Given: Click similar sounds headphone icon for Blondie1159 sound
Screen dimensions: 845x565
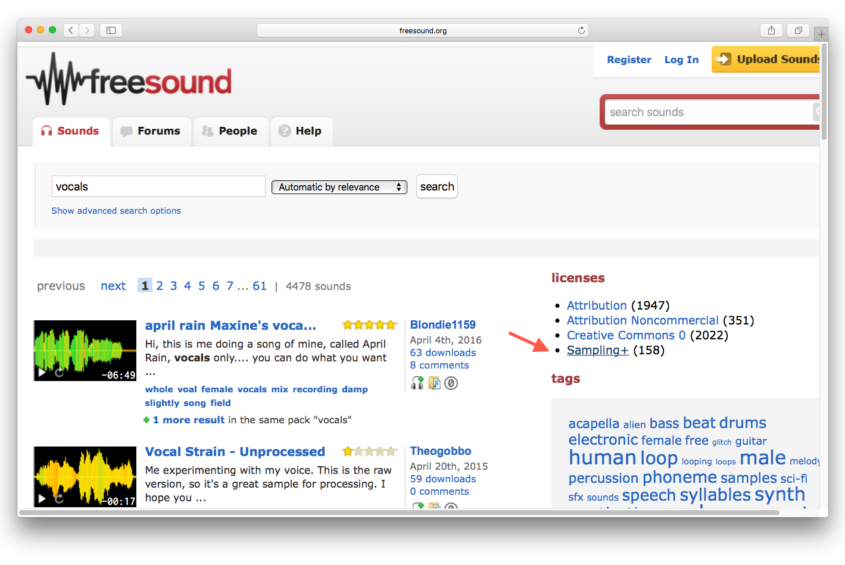Looking at the screenshot, I should 417,383.
